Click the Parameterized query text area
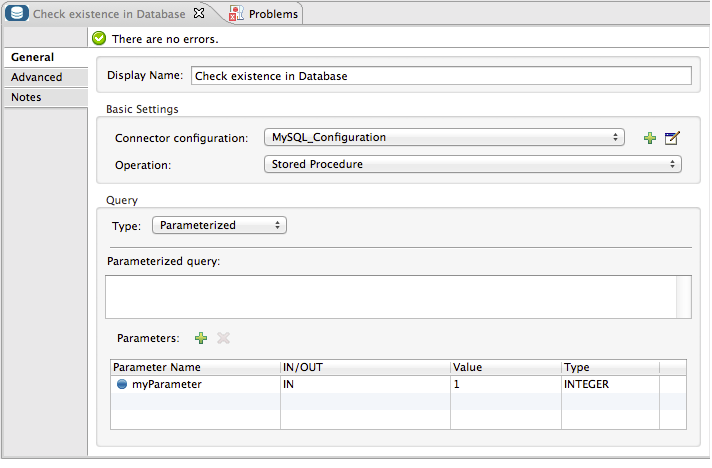The height and width of the screenshot is (468, 712). click(390, 297)
